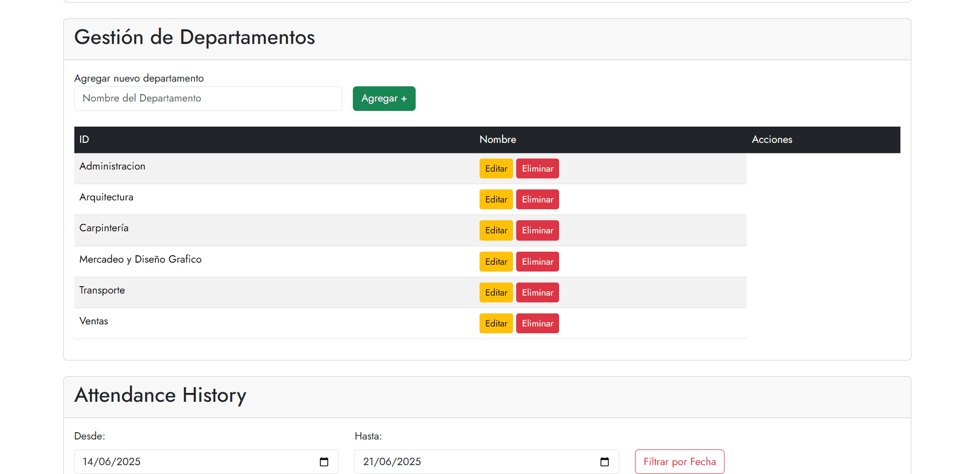Filter attendance with Filtrar por Fecha
Image resolution: width=980 pixels, height=474 pixels.
679,462
